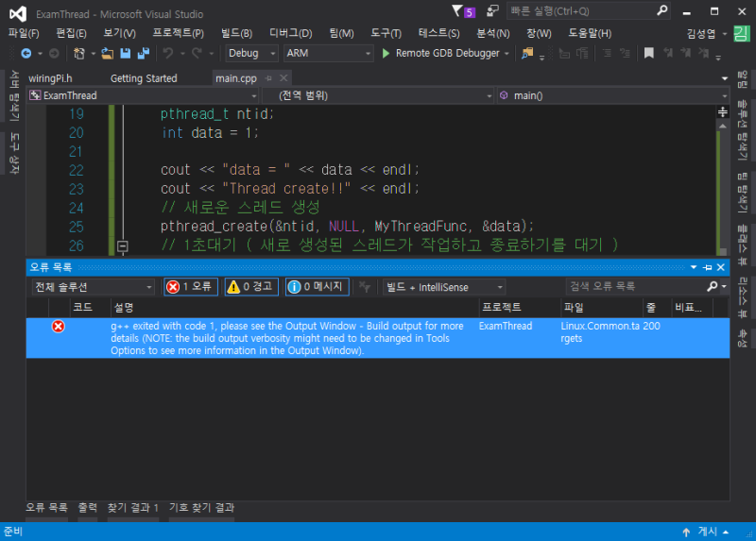756x541 pixels.
Task: Toggle the 0 메시지 messages filter
Action: 317,287
